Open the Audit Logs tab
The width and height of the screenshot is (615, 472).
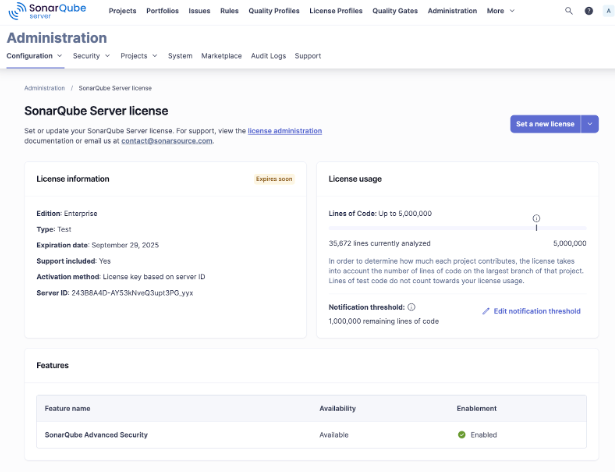(268, 56)
